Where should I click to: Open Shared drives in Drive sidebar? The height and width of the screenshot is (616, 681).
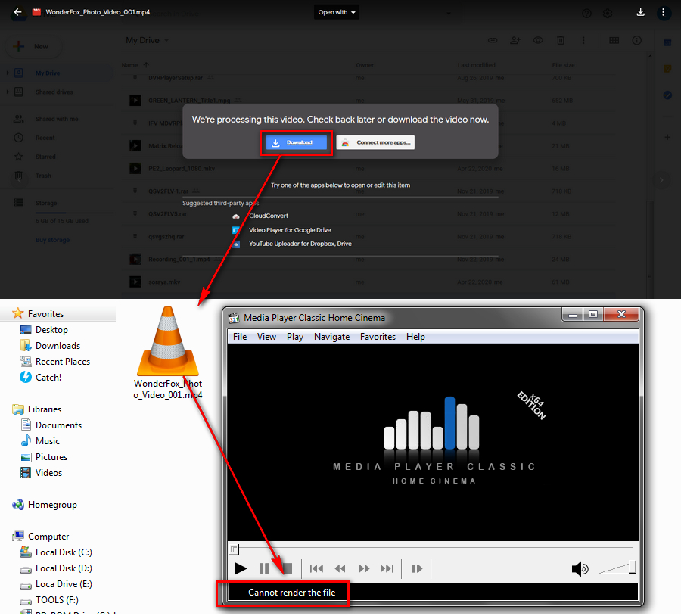(x=54, y=92)
